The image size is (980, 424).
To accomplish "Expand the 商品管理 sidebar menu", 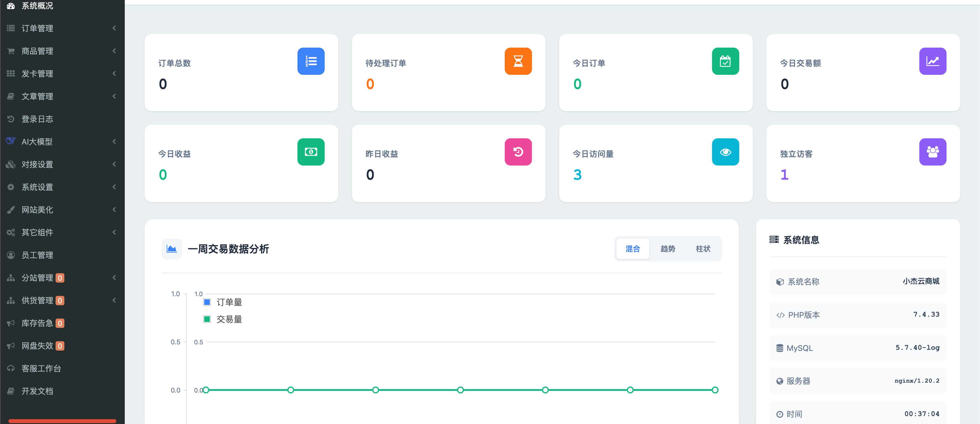I will 62,51.
